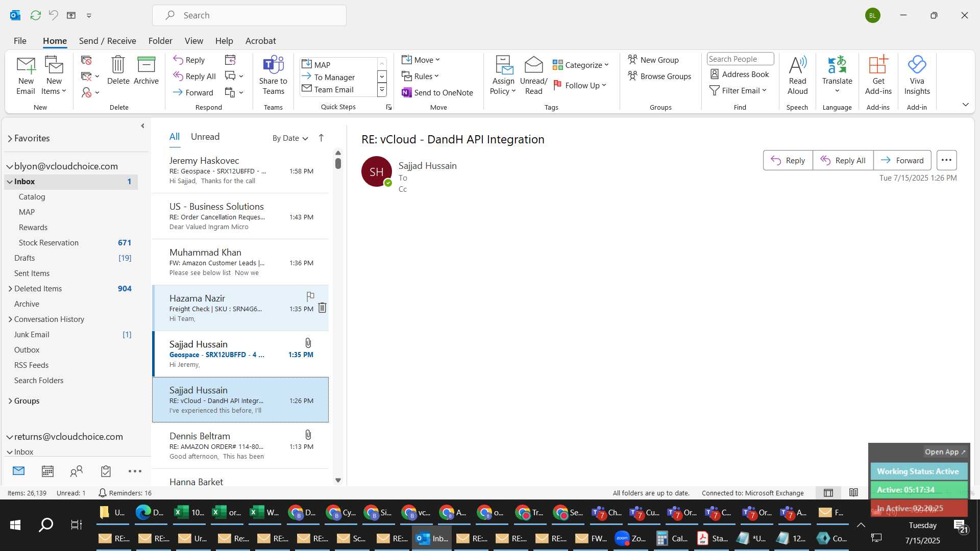
Task: Archive the selected message
Action: (146, 70)
